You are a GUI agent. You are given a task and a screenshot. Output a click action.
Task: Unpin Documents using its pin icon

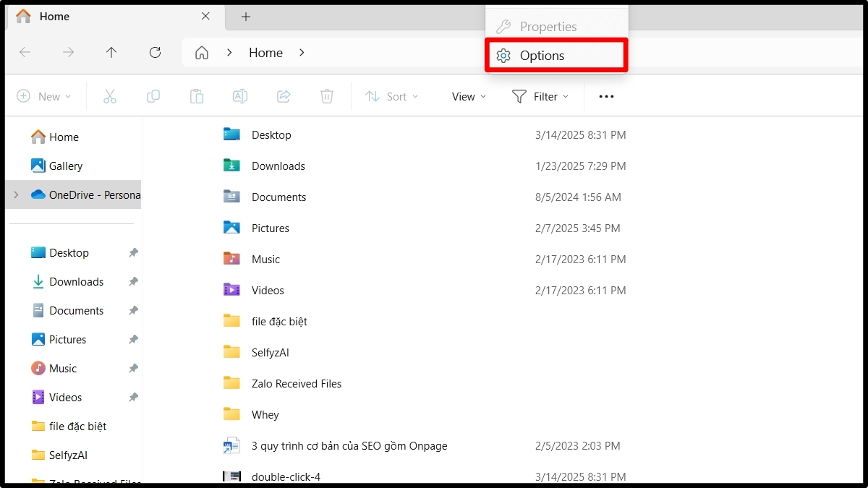click(133, 311)
